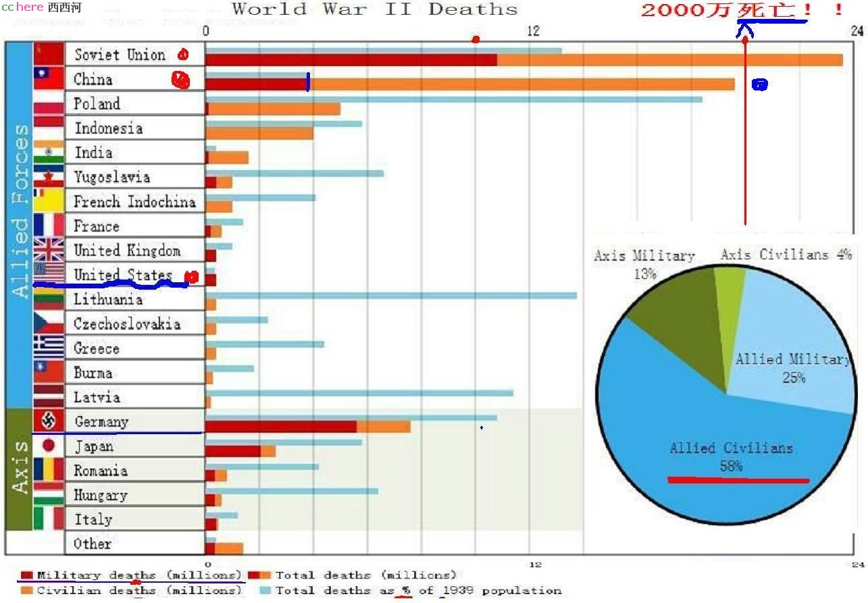Click the "India" country label
The height and width of the screenshot is (603, 868).
(93, 152)
